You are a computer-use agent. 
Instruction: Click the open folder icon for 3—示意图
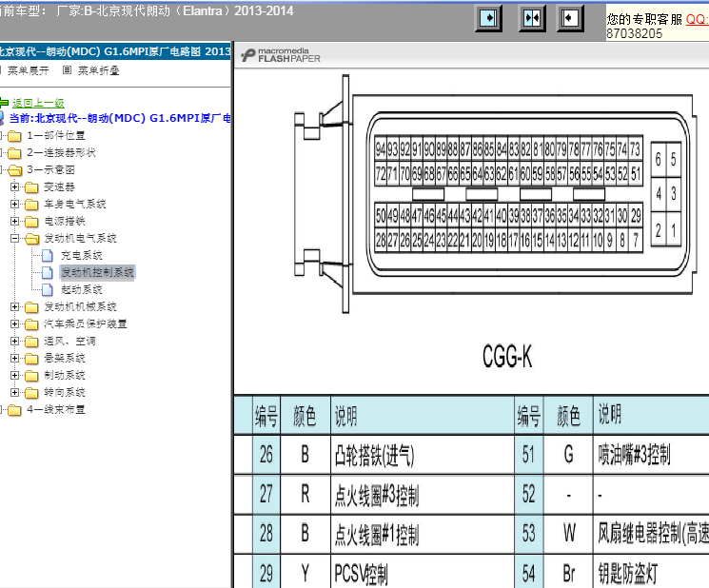point(14,170)
